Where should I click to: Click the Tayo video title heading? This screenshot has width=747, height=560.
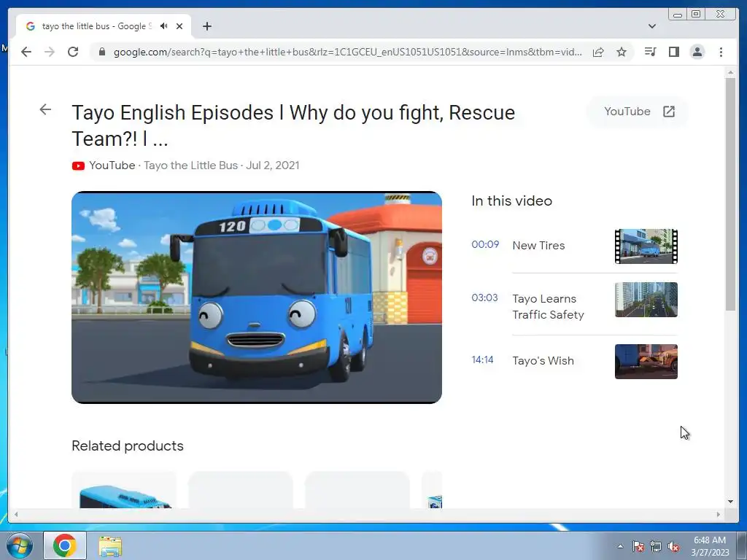coord(293,125)
